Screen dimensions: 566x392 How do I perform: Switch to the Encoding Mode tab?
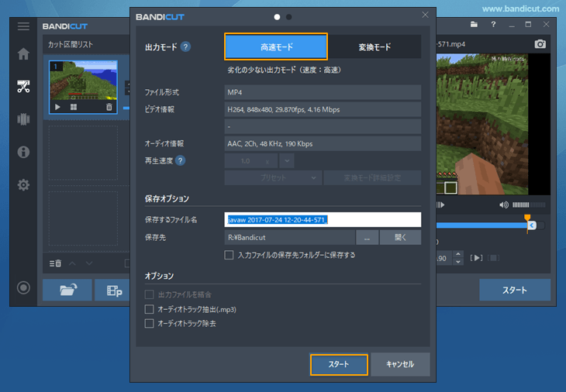coord(374,47)
